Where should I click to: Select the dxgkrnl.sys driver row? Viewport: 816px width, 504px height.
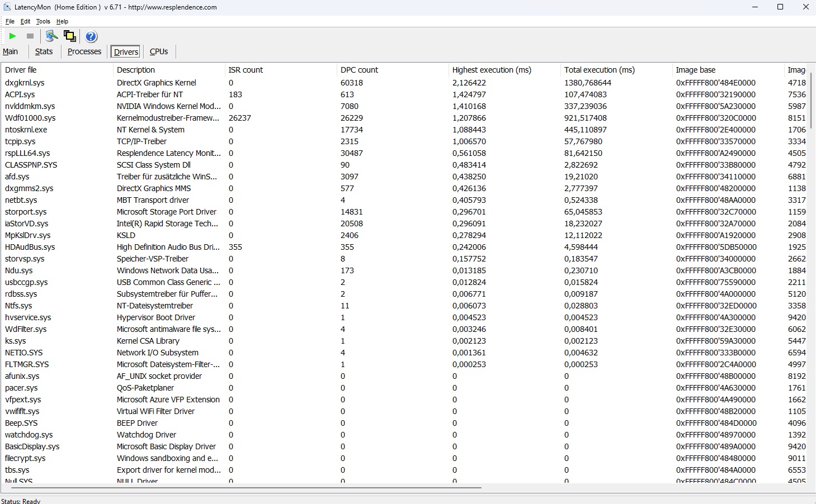point(405,83)
